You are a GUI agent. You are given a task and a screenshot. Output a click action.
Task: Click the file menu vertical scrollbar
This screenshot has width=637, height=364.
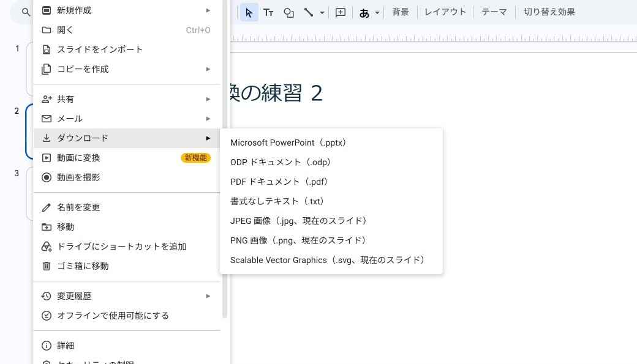(x=225, y=159)
